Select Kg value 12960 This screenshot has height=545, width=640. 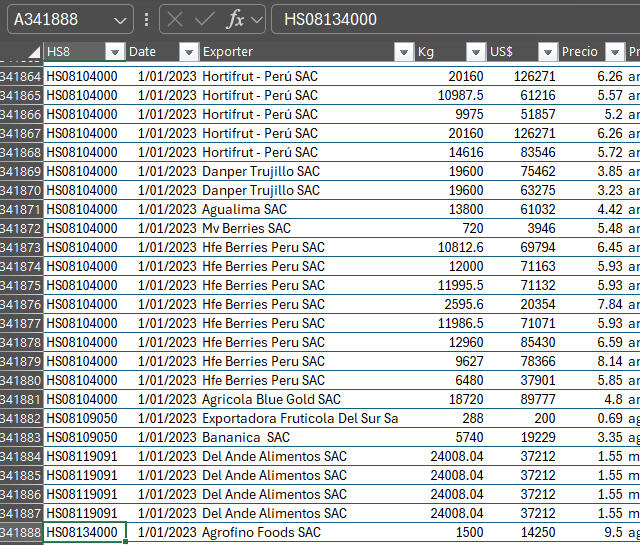(x=450, y=342)
